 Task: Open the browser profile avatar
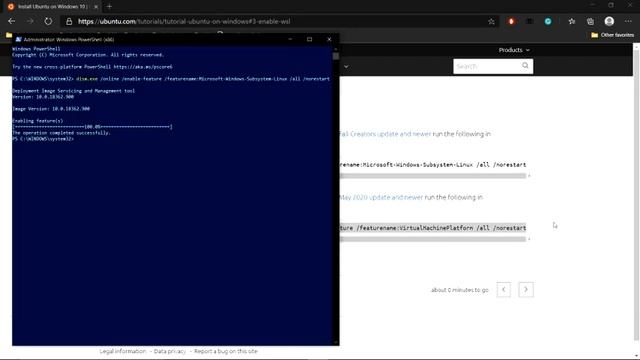[609, 21]
